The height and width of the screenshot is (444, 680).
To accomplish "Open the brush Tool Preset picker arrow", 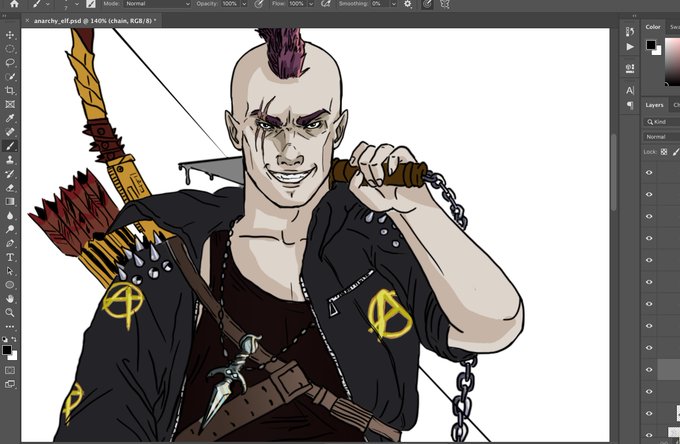I will point(47,4).
